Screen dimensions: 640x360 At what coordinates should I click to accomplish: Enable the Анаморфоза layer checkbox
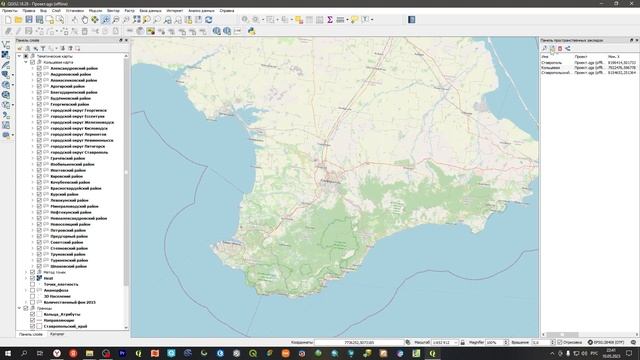click(32, 290)
